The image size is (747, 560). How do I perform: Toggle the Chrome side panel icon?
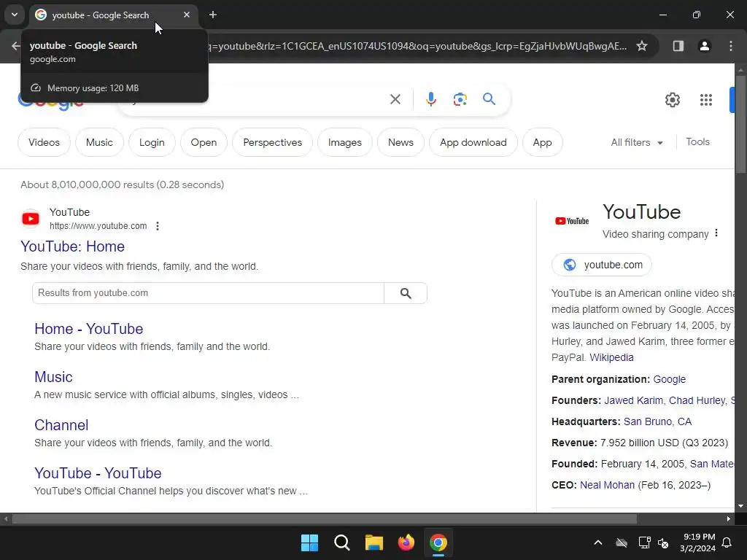(678, 46)
